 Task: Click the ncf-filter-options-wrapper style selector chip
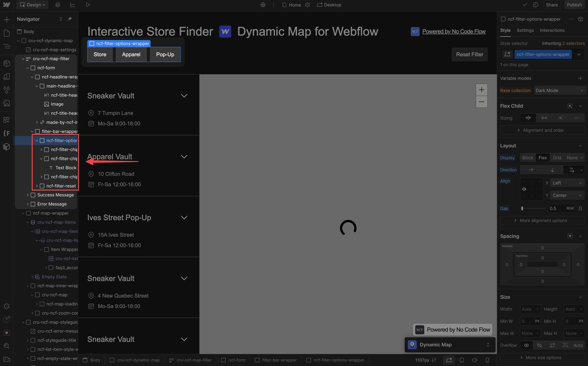click(543, 55)
